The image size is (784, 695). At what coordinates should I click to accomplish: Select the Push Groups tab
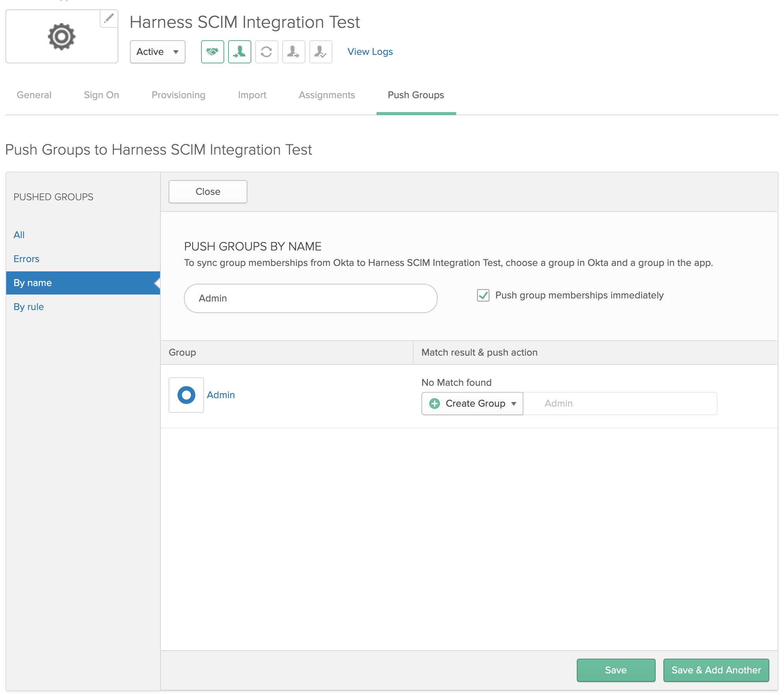coord(416,95)
